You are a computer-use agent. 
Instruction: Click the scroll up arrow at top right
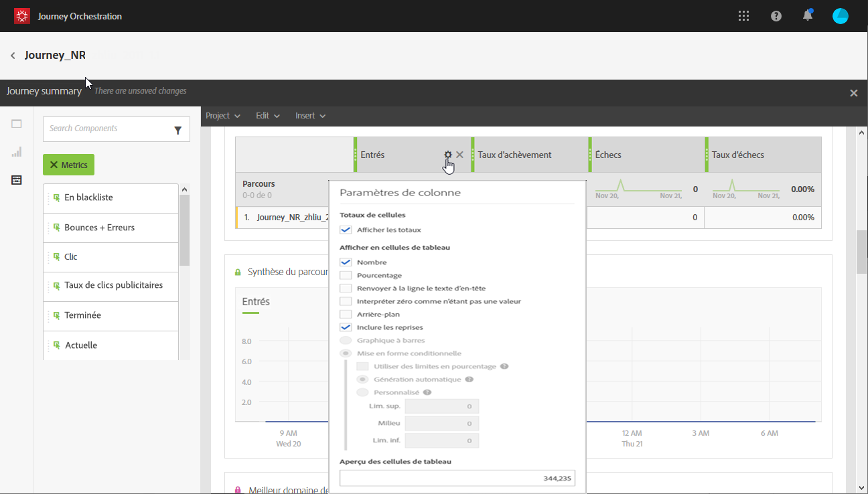point(861,132)
